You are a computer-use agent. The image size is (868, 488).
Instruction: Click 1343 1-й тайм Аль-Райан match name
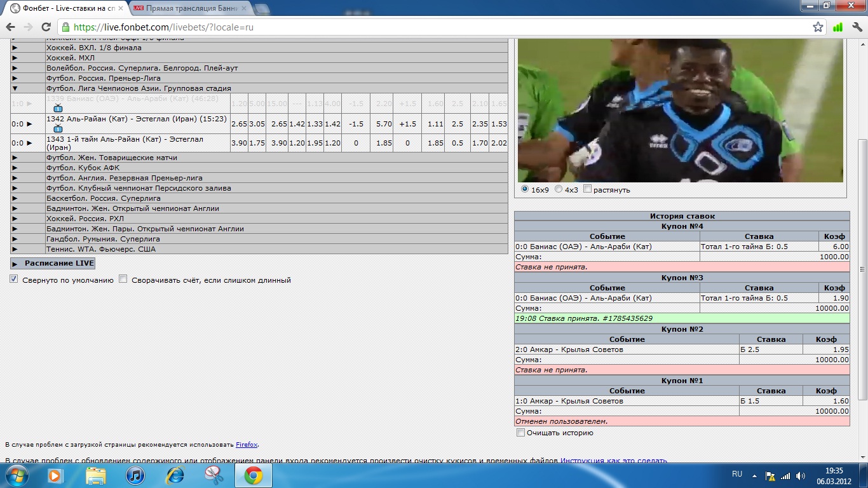(x=125, y=143)
